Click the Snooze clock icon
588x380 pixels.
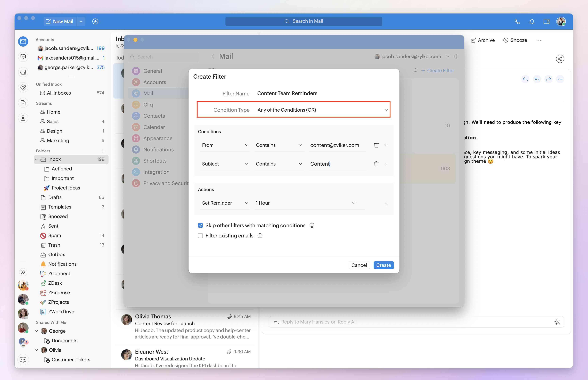click(x=506, y=40)
